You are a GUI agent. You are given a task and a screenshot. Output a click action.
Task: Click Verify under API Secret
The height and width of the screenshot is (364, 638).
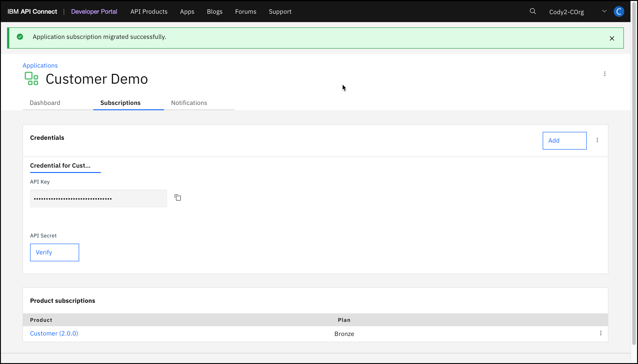click(55, 252)
